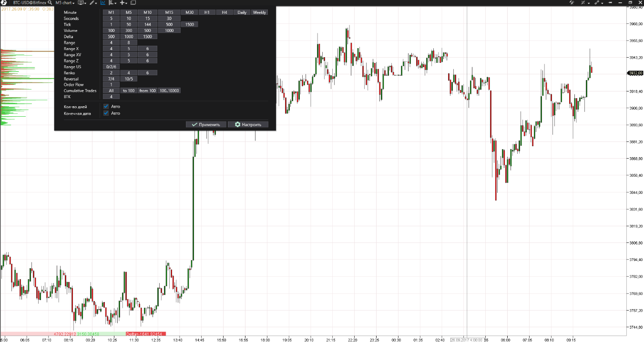This screenshot has height=342, width=644.
Task: Open the pencil drawing tools icon
Action: click(x=92, y=2)
